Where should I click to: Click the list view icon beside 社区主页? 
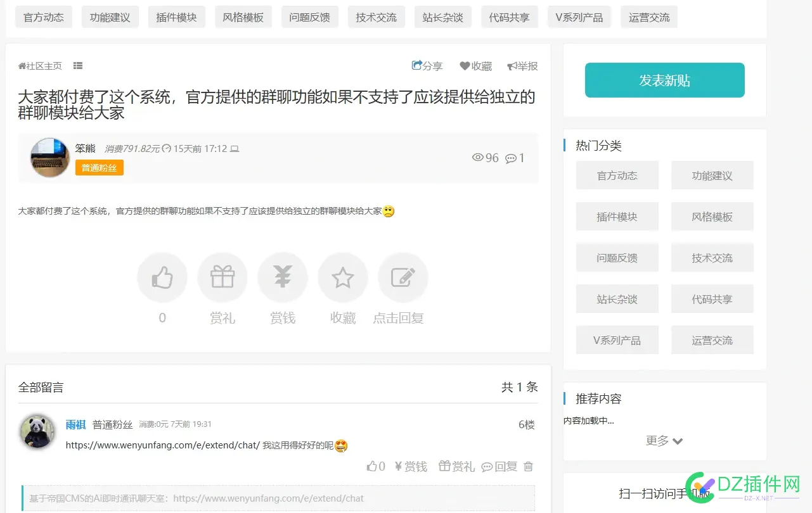(78, 66)
